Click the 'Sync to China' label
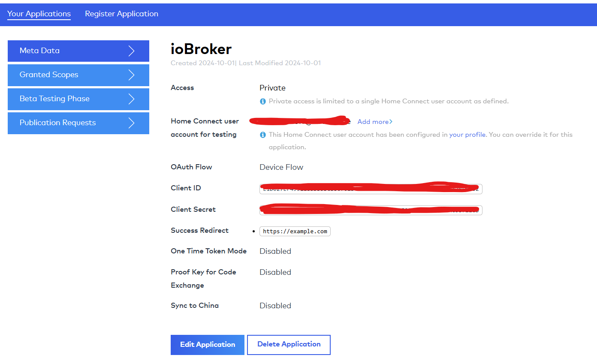This screenshot has height=364, width=597. [x=195, y=306]
